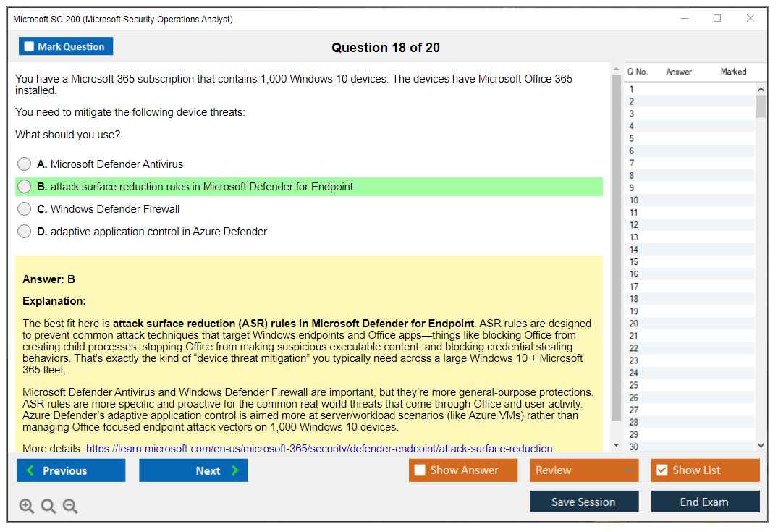Jump to question 10 in the list
778x532 pixels.
[x=634, y=200]
